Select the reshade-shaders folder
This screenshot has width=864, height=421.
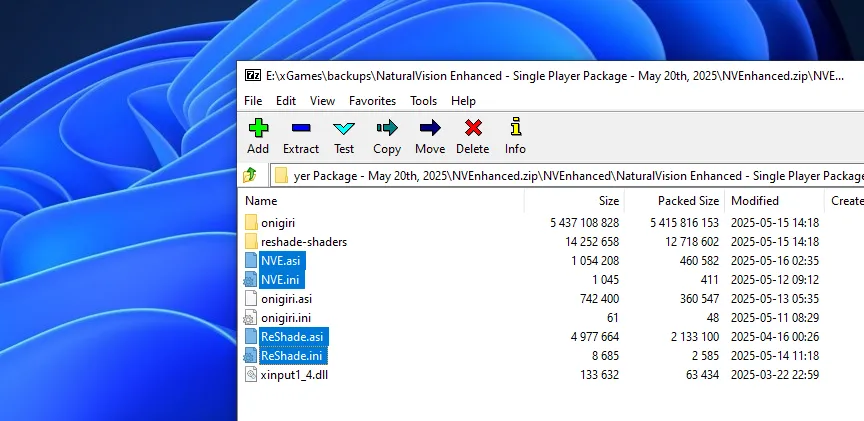tap(304, 241)
